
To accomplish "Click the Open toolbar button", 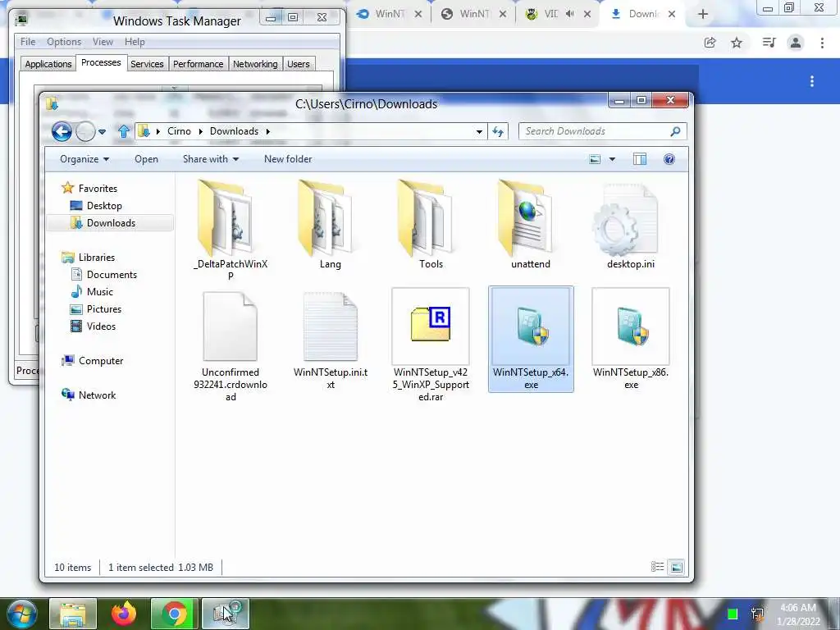I will [x=146, y=159].
